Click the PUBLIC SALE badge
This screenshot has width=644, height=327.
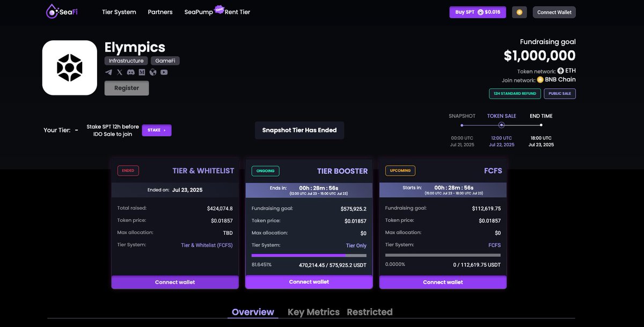coord(560,94)
